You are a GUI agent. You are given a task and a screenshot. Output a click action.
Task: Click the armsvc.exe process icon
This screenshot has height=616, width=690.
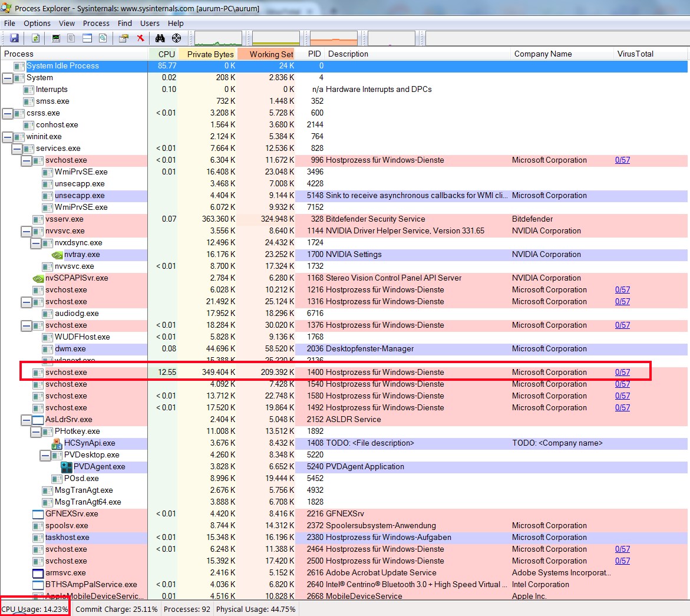[x=38, y=573]
